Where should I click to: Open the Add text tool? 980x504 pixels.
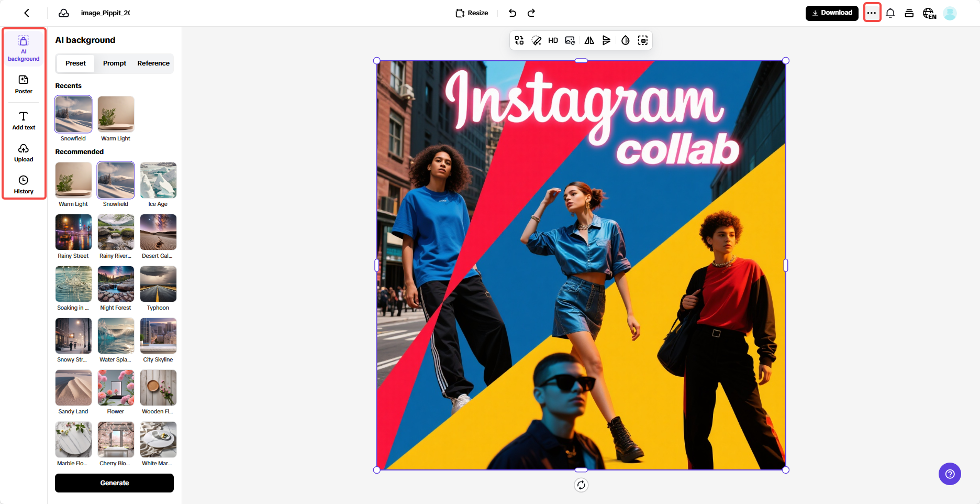tap(24, 120)
